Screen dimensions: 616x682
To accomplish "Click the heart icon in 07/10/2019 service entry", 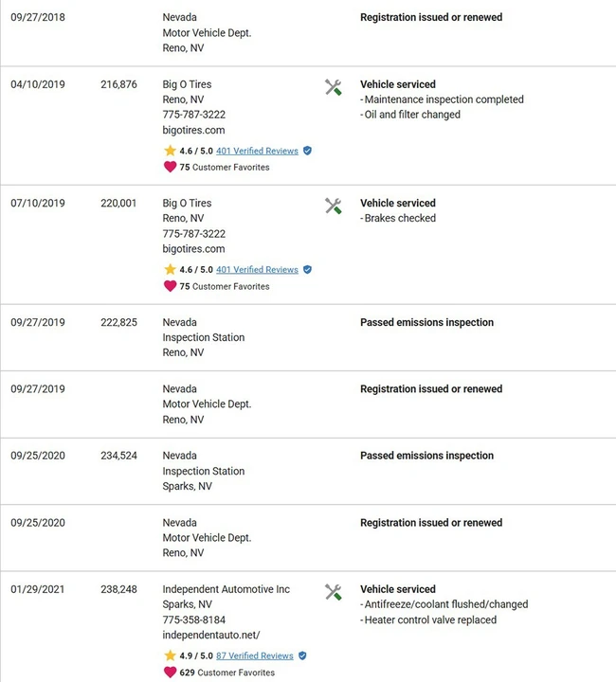I will [170, 286].
